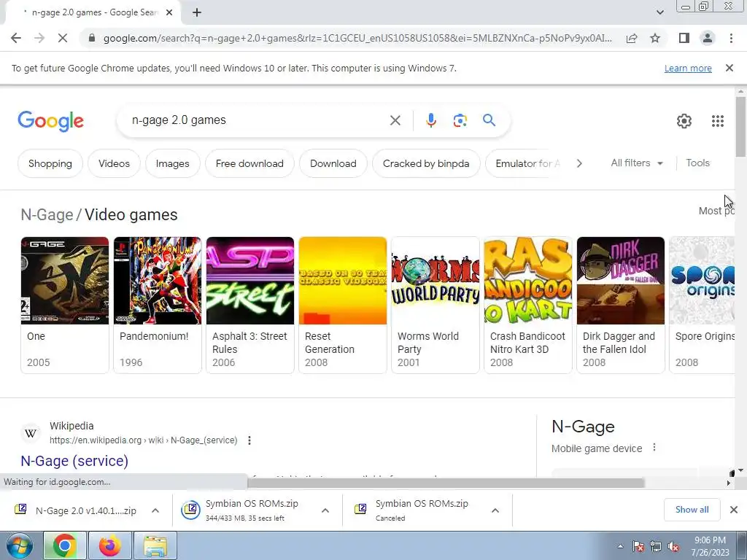Click the Chrome taskbar icon
This screenshot has height=560, width=747.
(x=64, y=545)
